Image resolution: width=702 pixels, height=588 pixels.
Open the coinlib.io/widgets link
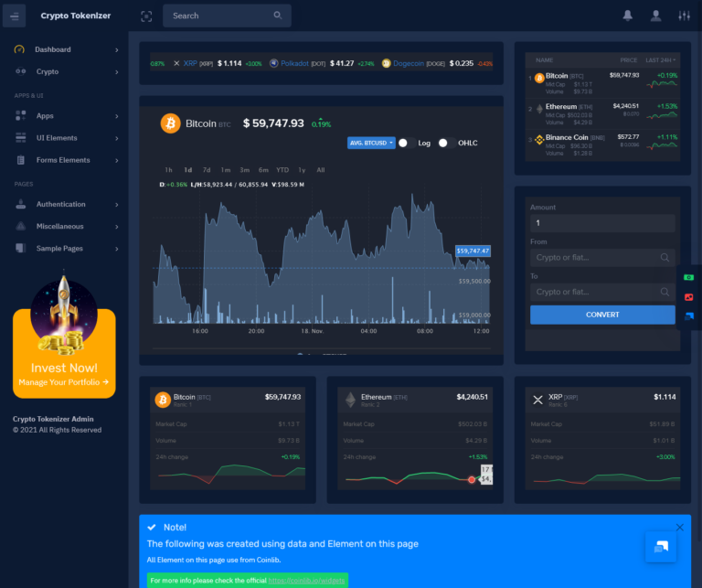(x=307, y=581)
